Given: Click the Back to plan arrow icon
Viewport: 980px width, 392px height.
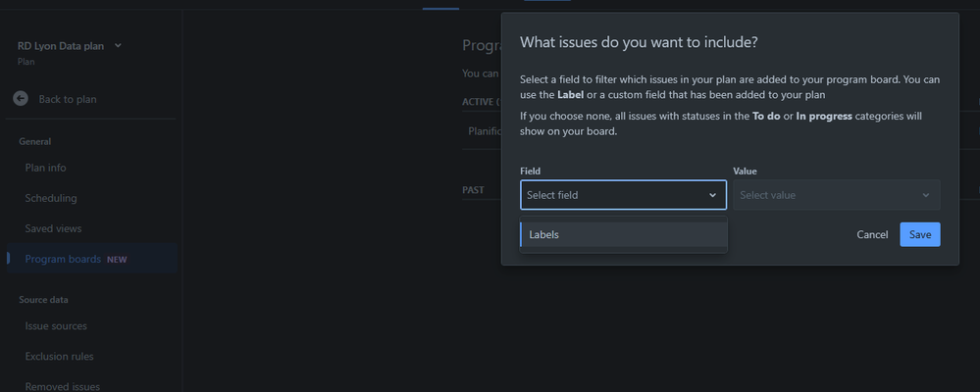Looking at the screenshot, I should [21, 99].
